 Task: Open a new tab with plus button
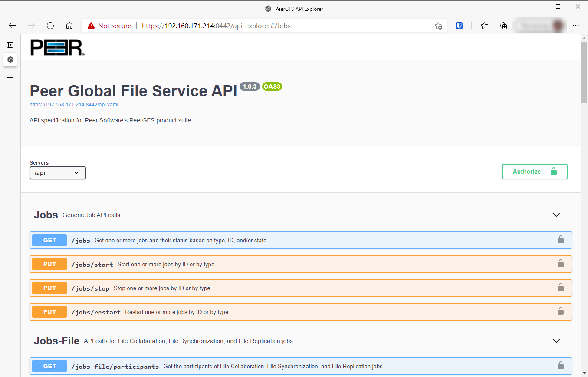point(10,78)
